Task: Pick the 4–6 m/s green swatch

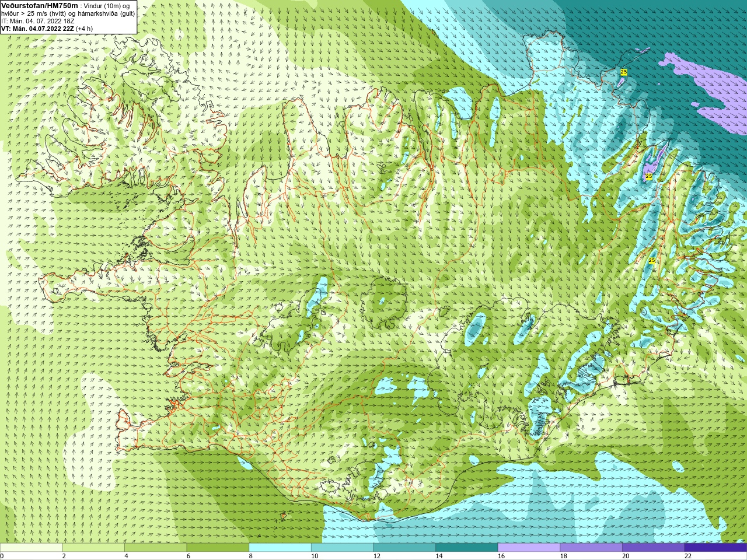Action: [x=155, y=548]
